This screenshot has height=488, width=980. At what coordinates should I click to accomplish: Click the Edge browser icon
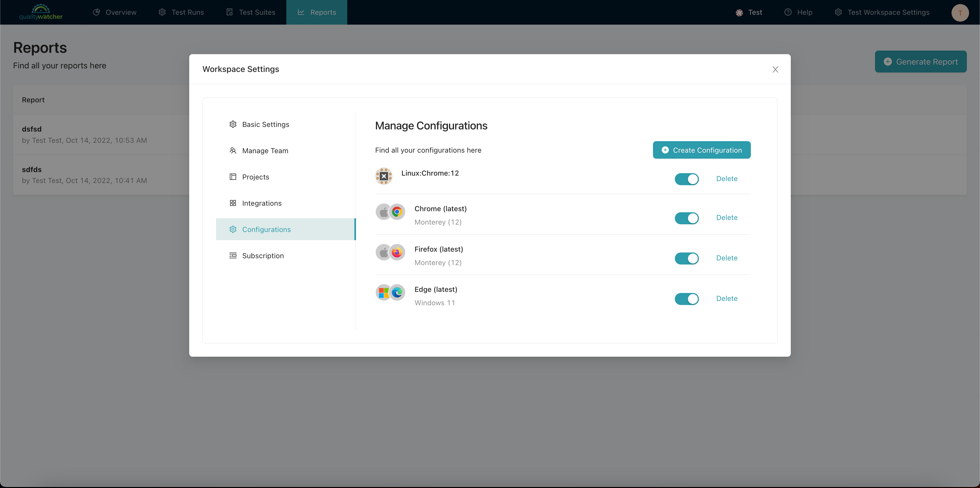point(397,292)
